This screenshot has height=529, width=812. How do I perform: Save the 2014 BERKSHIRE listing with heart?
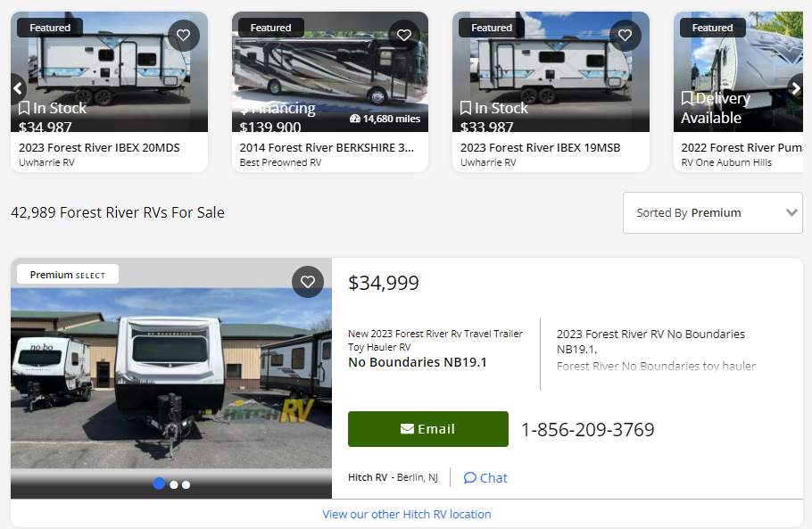coord(403,36)
